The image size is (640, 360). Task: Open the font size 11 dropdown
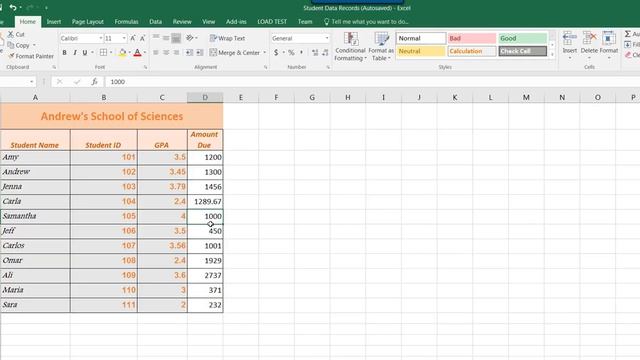click(124, 38)
